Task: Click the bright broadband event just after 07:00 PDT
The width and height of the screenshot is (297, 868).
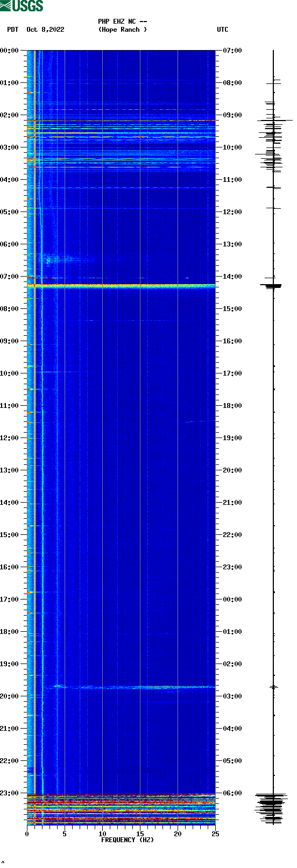Action: 121,286
